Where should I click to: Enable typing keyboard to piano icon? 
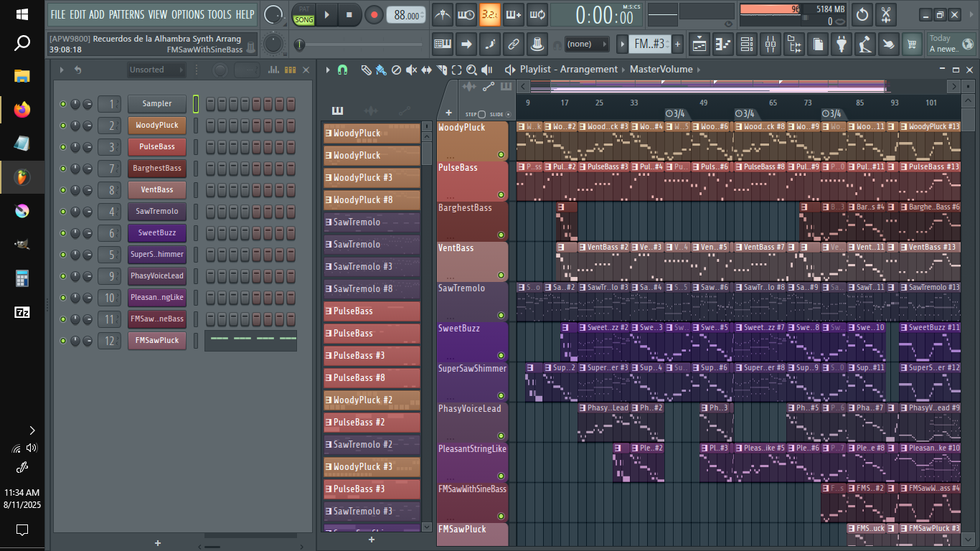point(443,44)
